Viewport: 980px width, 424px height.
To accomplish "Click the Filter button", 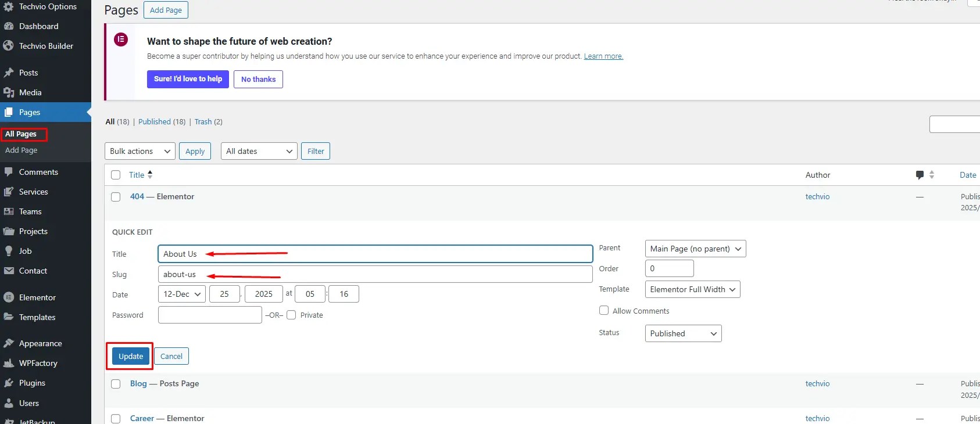I will point(316,151).
